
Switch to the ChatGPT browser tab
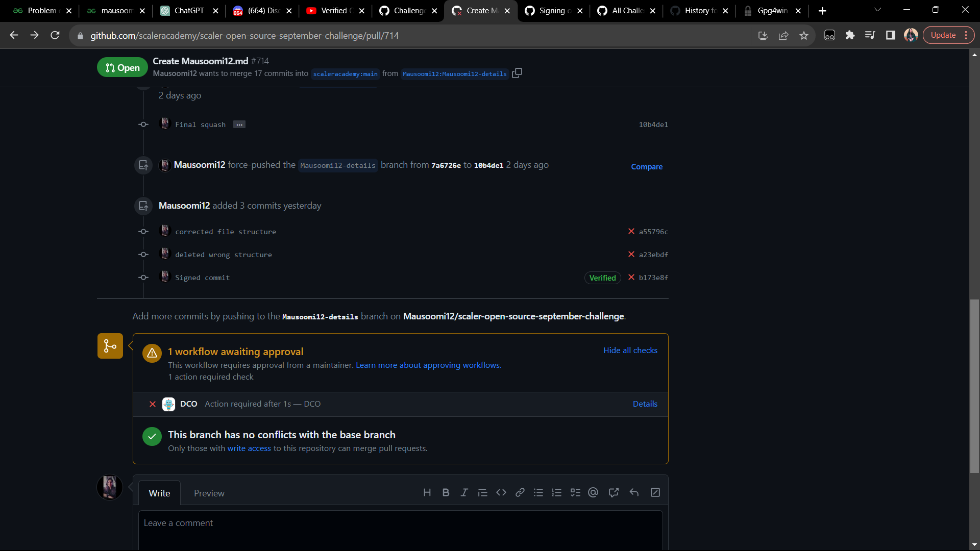[x=188, y=11]
